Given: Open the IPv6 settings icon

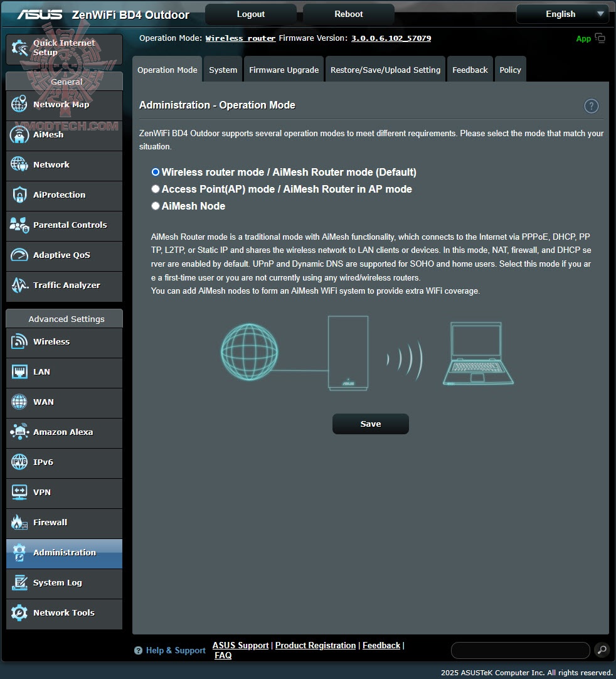Looking at the screenshot, I should [19, 462].
